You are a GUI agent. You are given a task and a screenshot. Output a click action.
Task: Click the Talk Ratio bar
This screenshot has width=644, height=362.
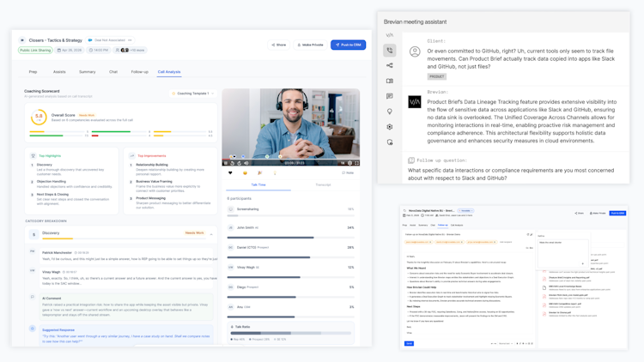[x=291, y=333]
